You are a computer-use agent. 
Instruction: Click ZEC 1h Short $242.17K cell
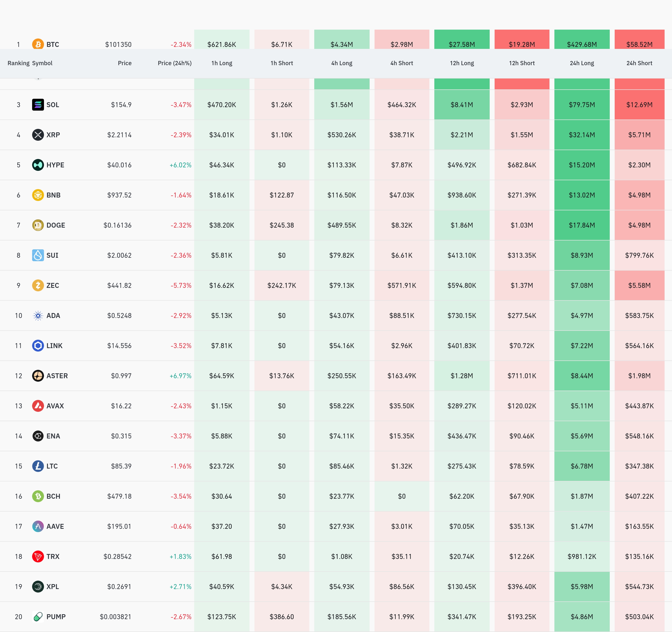pyautogui.click(x=282, y=285)
